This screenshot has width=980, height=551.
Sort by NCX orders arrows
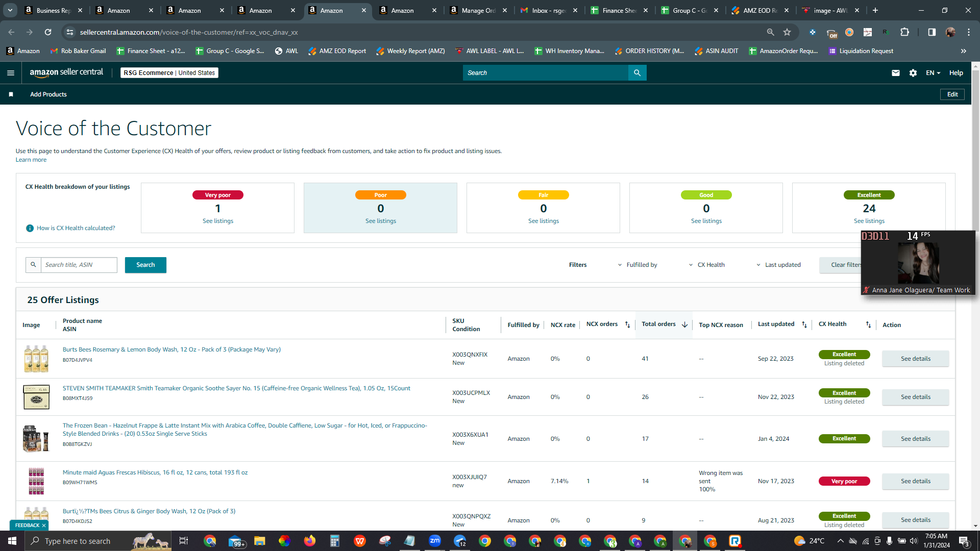(x=627, y=325)
